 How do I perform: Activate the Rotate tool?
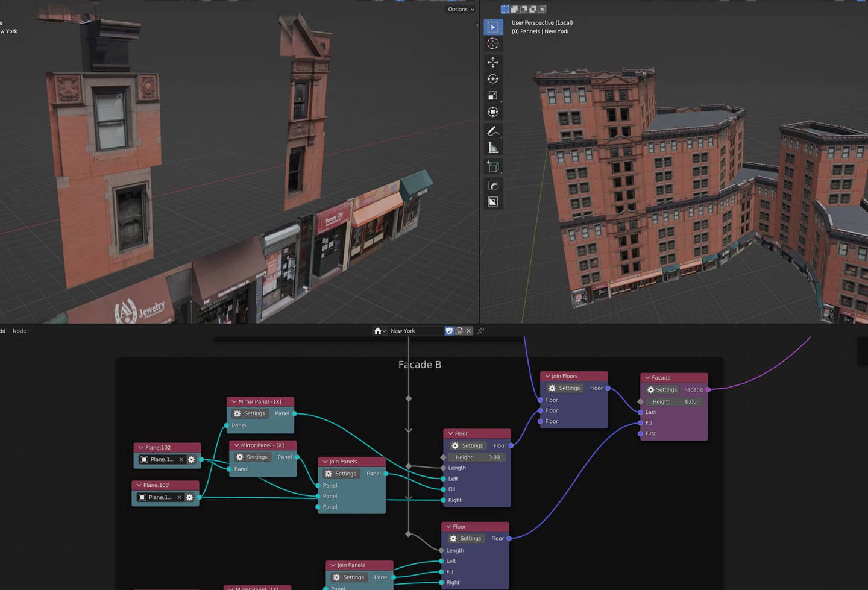click(x=492, y=79)
